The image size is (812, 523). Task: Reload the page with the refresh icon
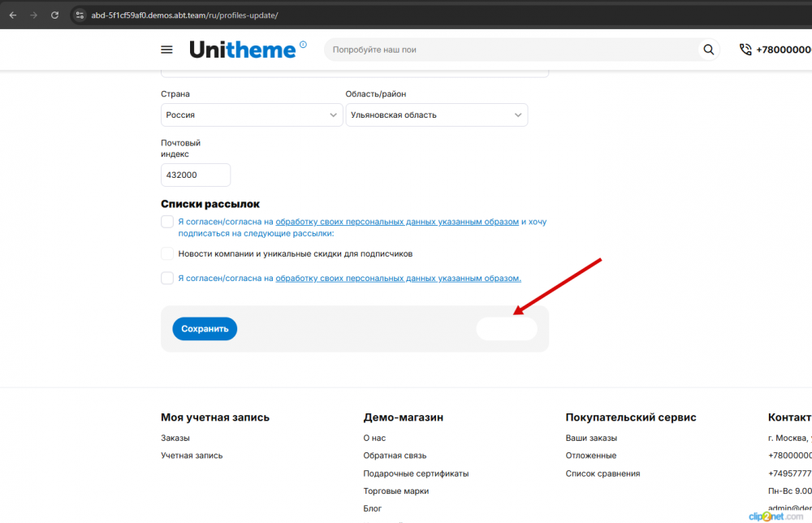tap(54, 14)
